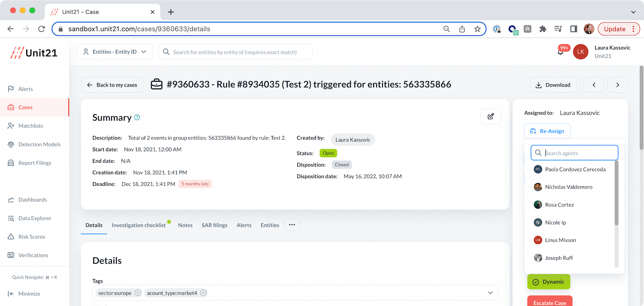Click the page vertical scrollbar
The width and height of the screenshot is (644, 306).
(x=642, y=108)
